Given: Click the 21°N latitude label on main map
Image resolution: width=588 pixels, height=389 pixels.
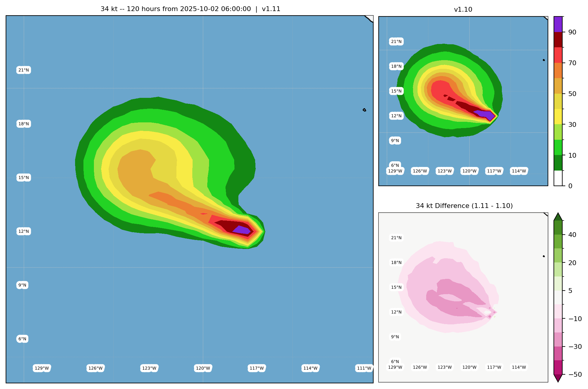Looking at the screenshot, I should point(24,70).
